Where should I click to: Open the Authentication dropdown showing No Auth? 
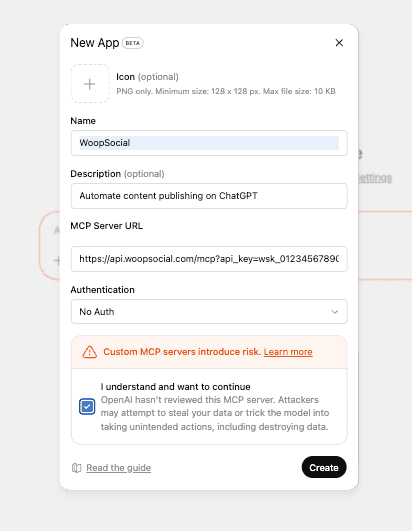coord(209,312)
